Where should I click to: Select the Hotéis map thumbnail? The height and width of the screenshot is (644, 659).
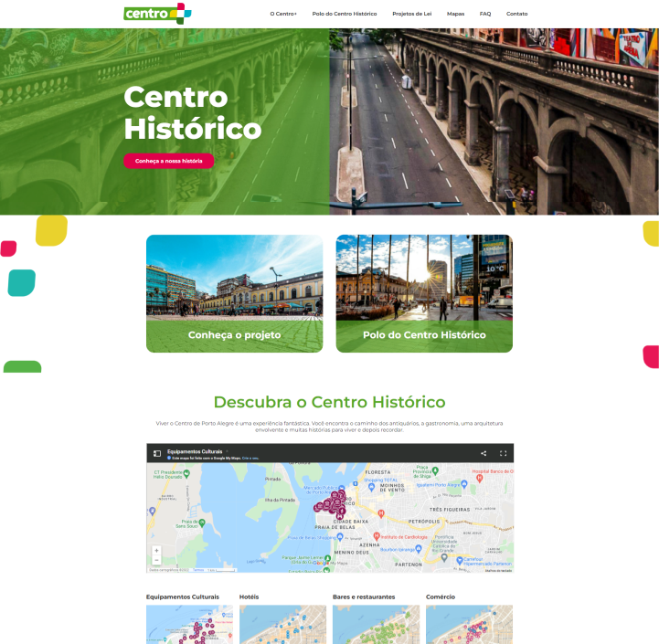[282, 624]
